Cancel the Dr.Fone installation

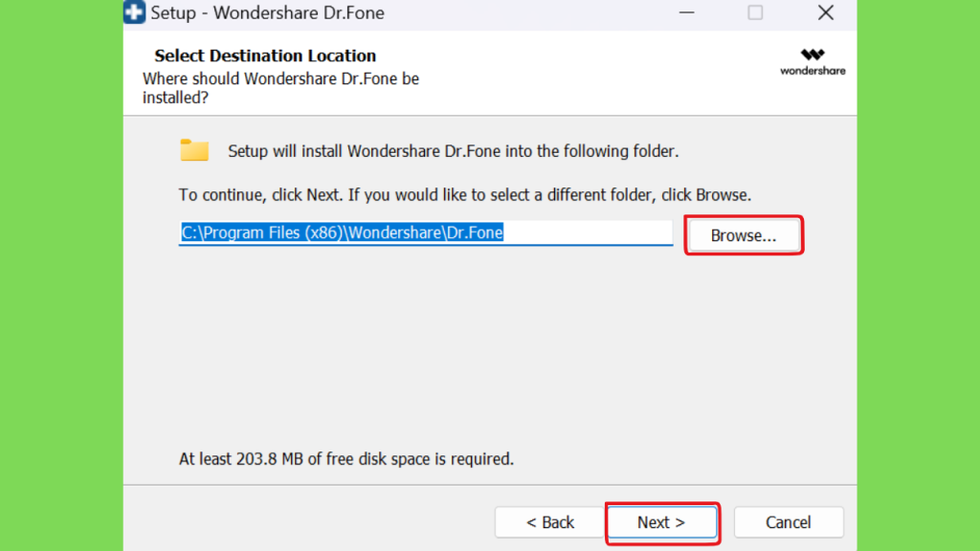coord(789,522)
